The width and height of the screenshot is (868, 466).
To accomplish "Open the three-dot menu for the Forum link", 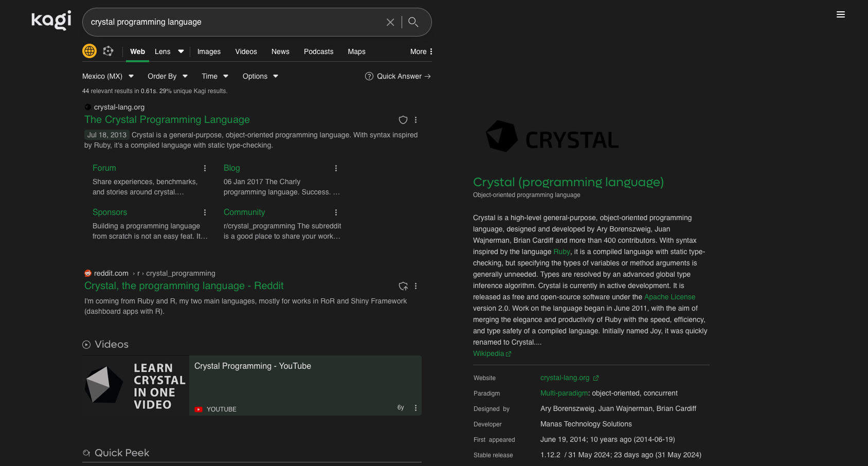I will click(205, 168).
